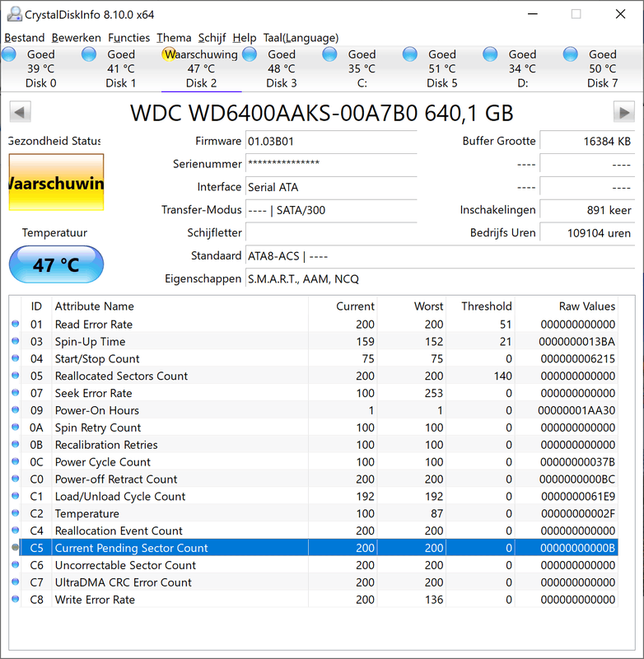Click the Temperatuur label
This screenshot has height=659, width=644.
point(54,232)
